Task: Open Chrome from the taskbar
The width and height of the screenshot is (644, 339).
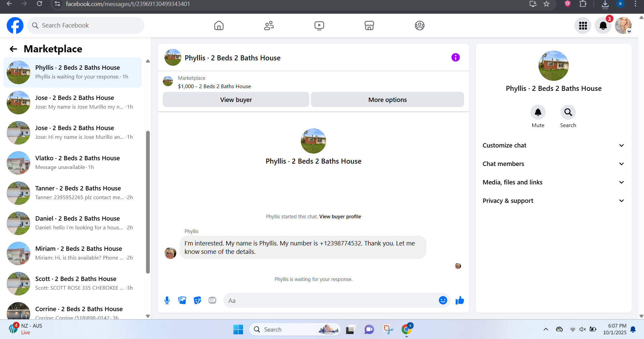Action: tap(407, 330)
